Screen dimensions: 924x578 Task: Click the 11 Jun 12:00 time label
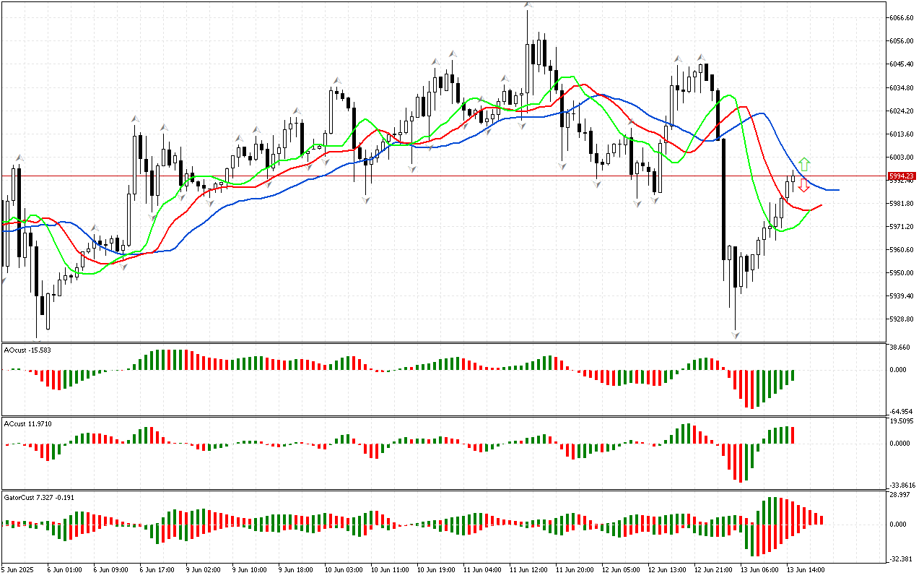(529, 569)
